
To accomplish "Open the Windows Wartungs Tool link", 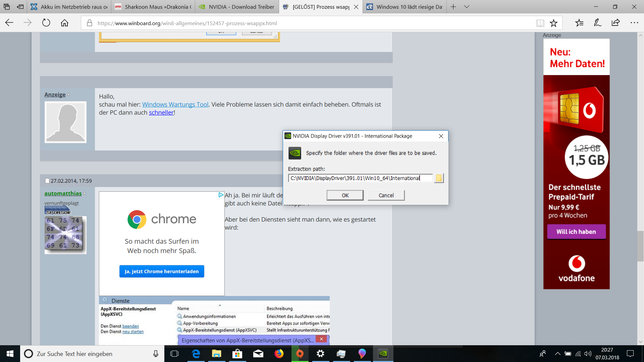I will tap(175, 104).
